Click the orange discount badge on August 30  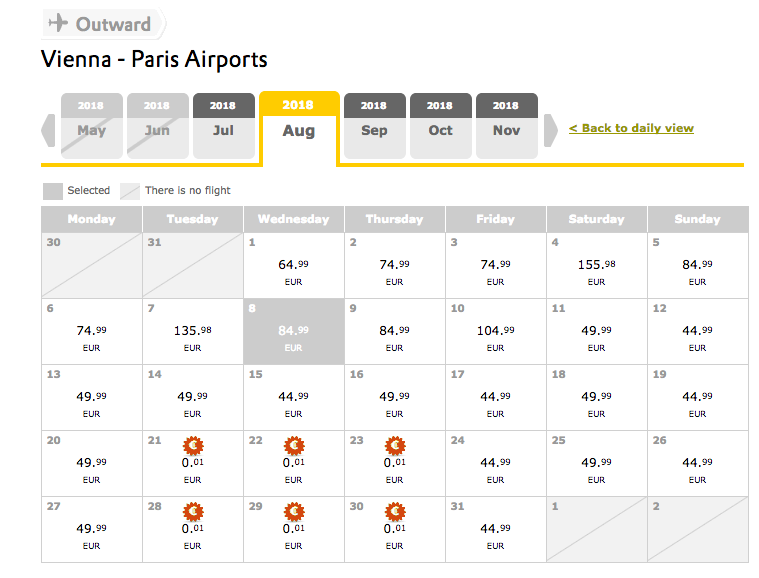point(395,512)
